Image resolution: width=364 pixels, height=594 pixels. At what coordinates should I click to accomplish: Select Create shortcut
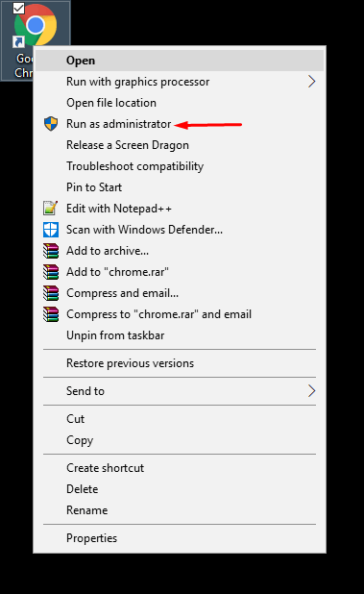click(x=180, y=468)
